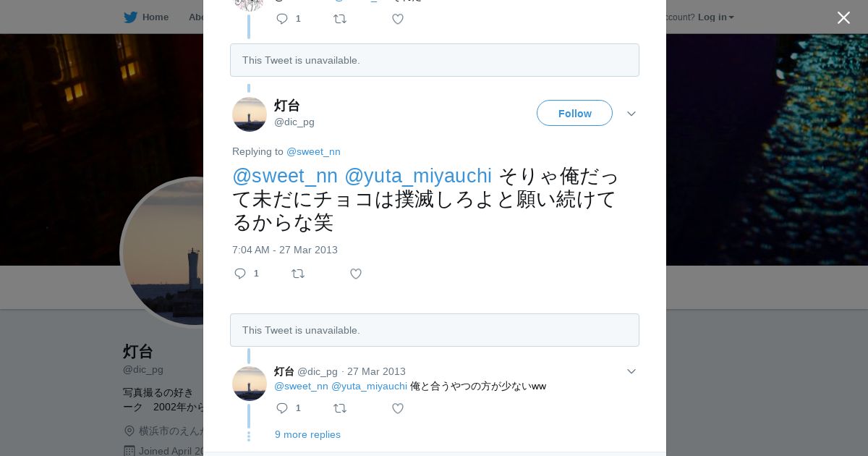This screenshot has width=868, height=456.
Task: Retweet the top partially visible tweet
Action: pos(340,19)
